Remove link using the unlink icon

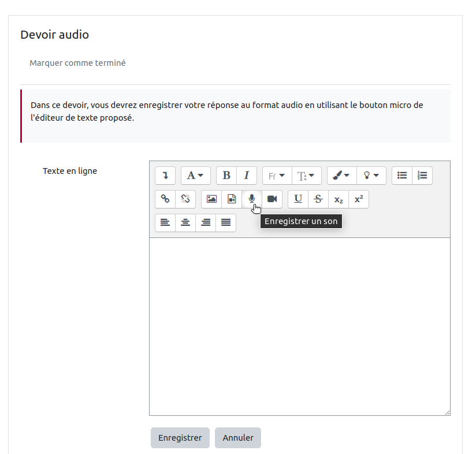(185, 199)
